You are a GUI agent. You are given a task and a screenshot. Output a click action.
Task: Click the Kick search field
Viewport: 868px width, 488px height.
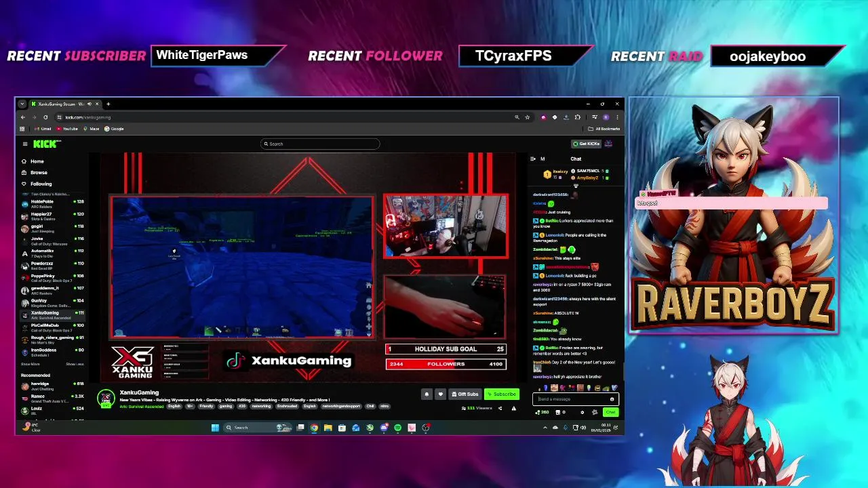[x=320, y=144]
